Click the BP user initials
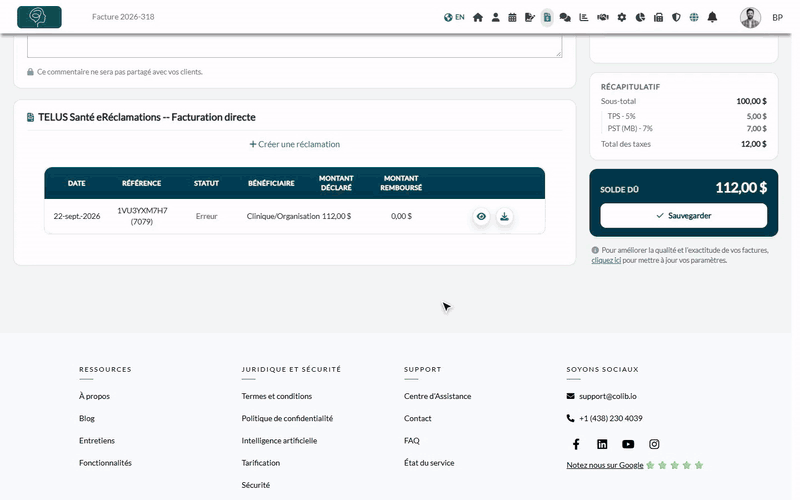 (777, 17)
